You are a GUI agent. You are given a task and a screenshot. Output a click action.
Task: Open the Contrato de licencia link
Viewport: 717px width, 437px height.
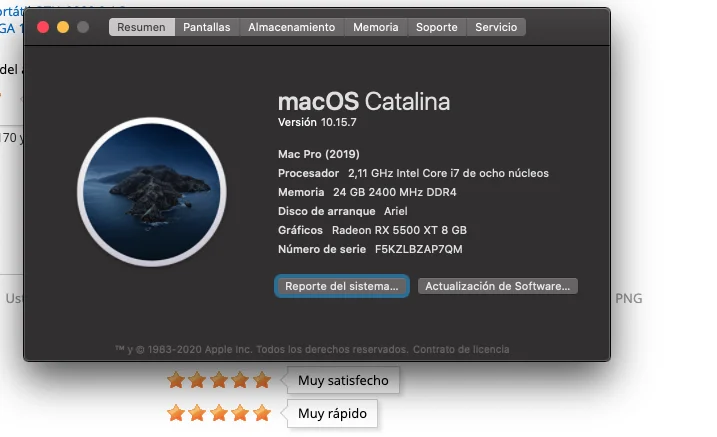coord(461,349)
